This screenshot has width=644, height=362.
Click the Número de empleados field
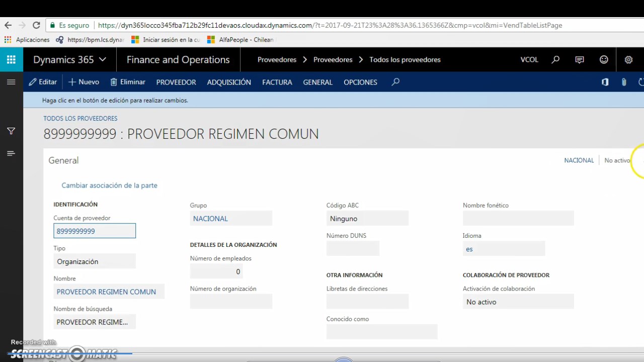[x=216, y=271]
